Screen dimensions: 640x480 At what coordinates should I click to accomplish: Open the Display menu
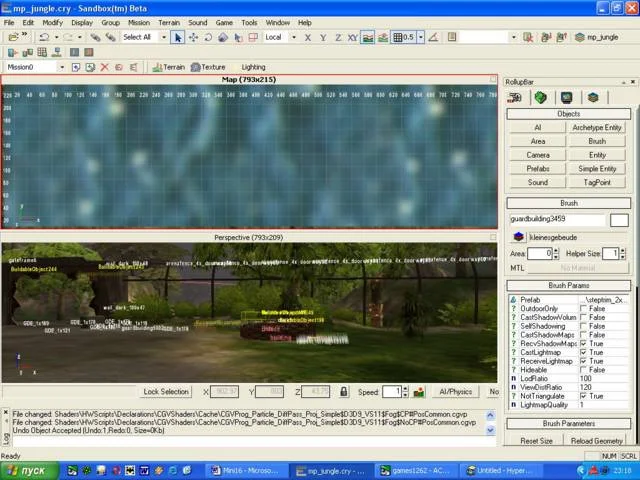click(82, 23)
